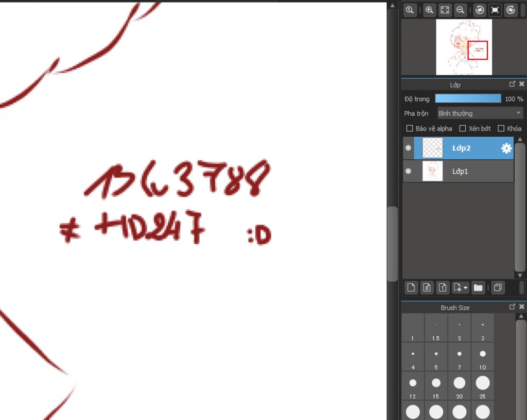Click the zoom in magnifier icon

coord(429,10)
